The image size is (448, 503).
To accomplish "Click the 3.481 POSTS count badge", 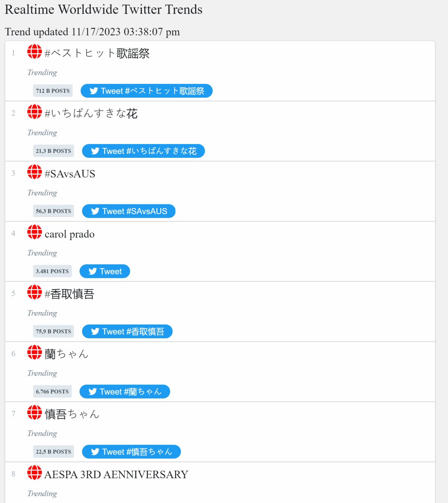I will coord(52,271).
